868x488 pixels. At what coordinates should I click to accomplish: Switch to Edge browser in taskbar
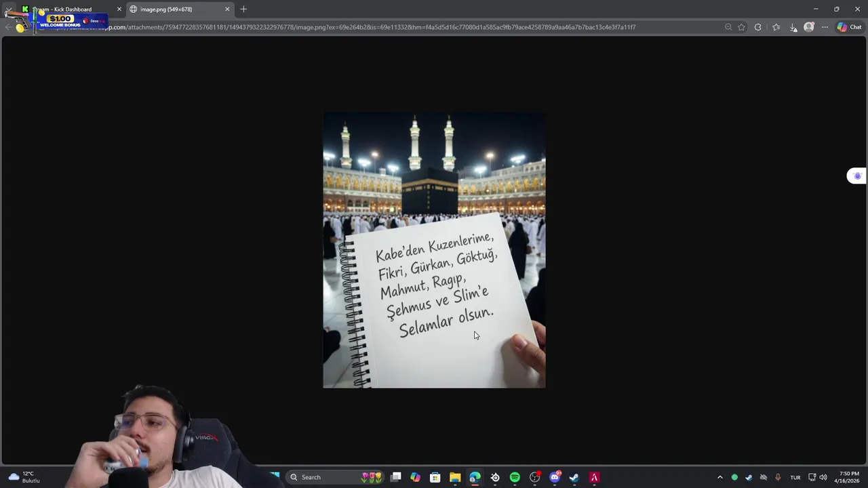point(475,477)
